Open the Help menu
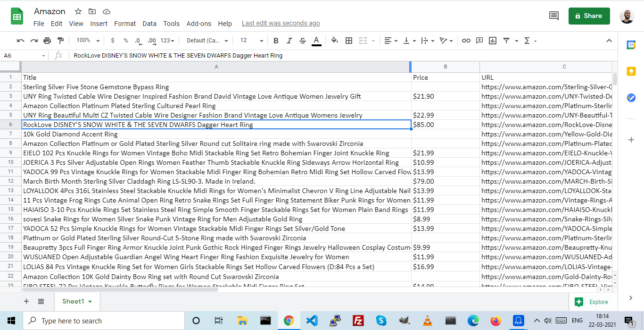 [x=225, y=24]
